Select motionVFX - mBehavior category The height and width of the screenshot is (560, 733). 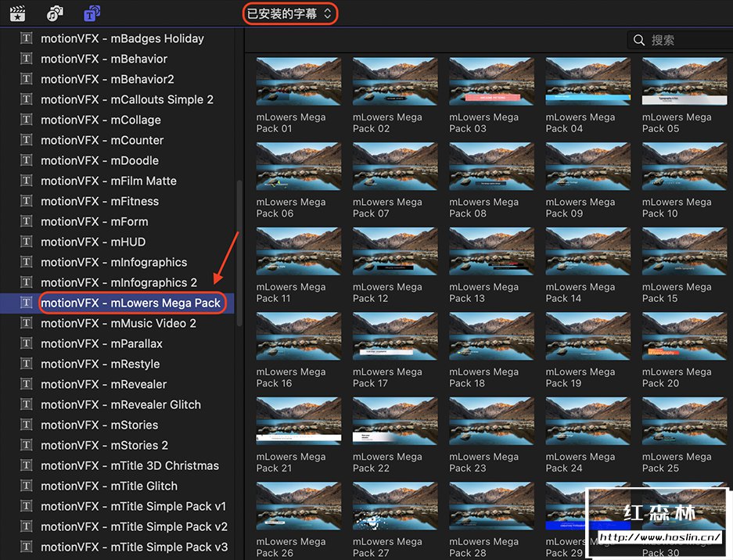[x=117, y=59]
